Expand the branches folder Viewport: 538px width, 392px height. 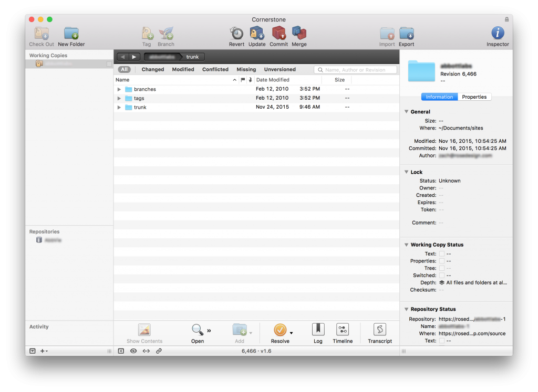click(x=119, y=89)
